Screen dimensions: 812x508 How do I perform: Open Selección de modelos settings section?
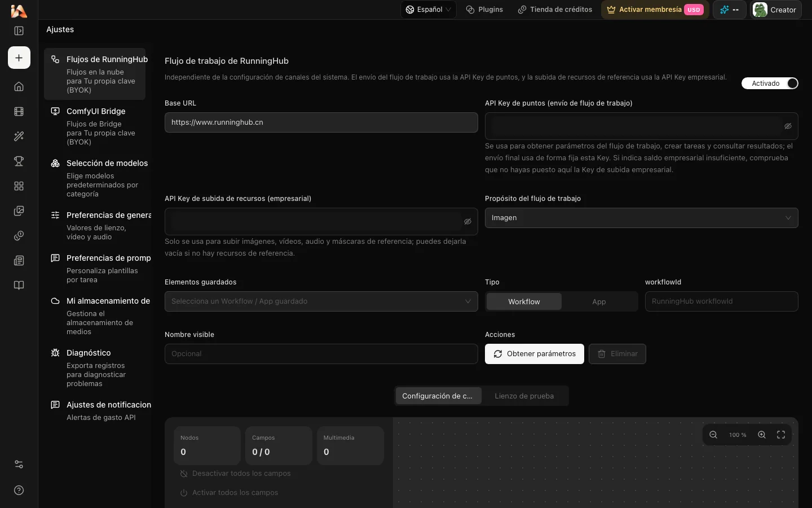95,178
